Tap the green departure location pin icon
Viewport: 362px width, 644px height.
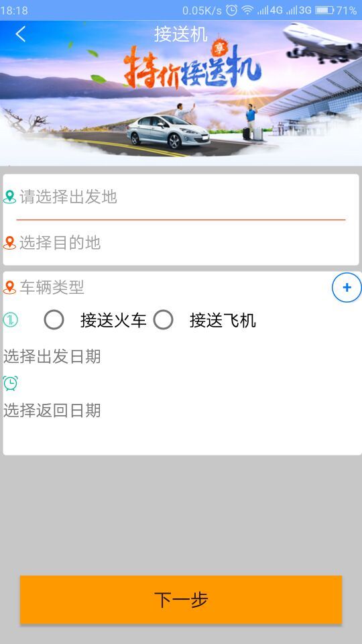click(9, 197)
